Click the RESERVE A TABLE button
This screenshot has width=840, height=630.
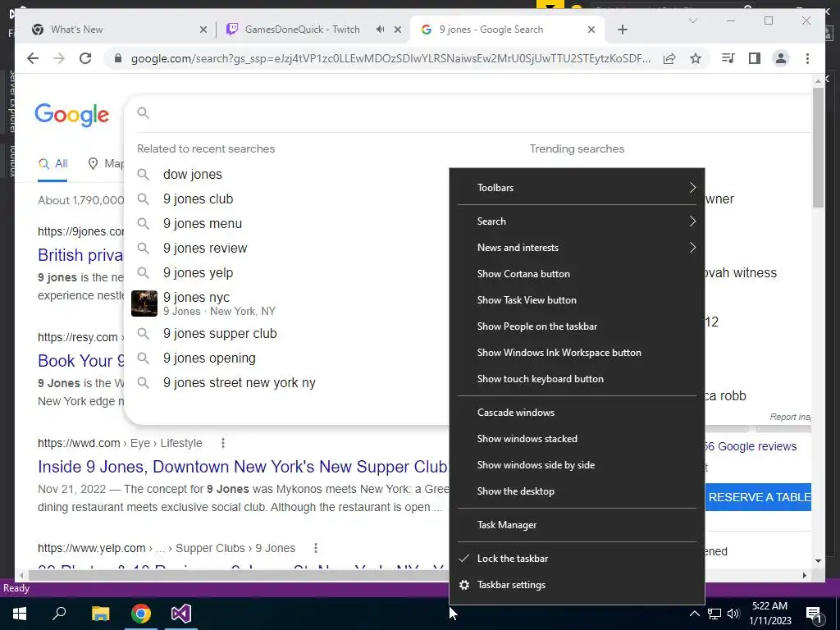click(x=758, y=497)
